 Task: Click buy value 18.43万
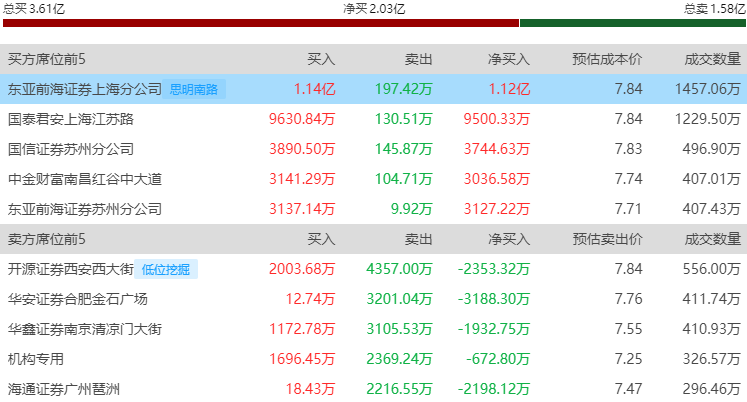point(310,389)
